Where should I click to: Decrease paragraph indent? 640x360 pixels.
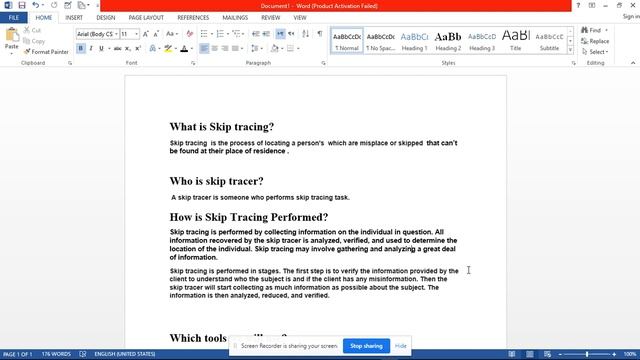[x=256, y=34]
